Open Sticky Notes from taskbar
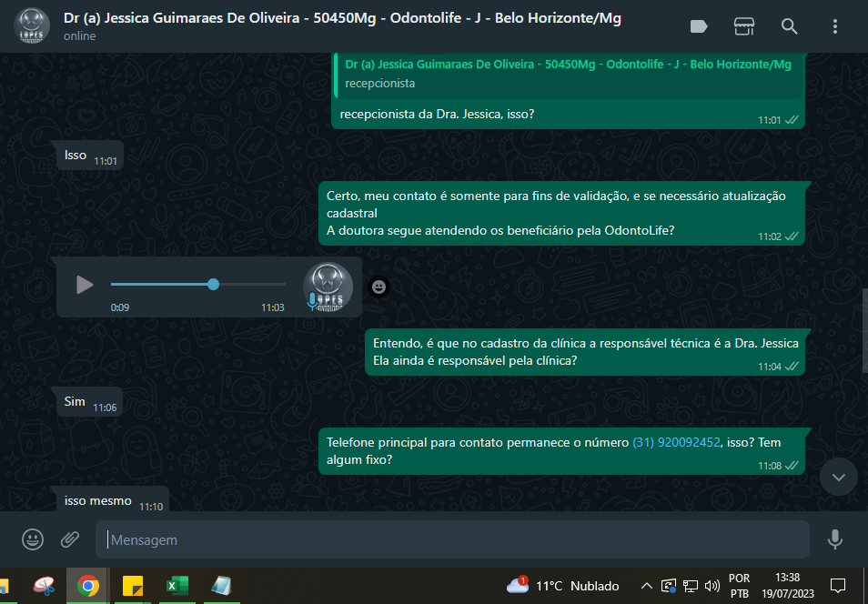868x604 pixels. pyautogui.click(x=132, y=586)
